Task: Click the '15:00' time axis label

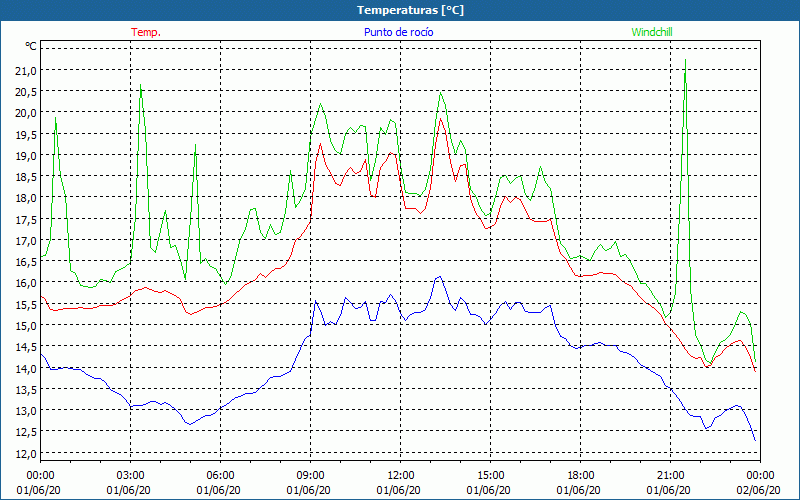Action: click(x=490, y=476)
